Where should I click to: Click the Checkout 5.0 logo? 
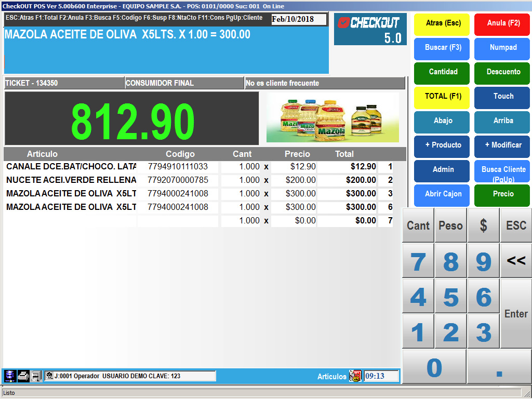pos(370,29)
